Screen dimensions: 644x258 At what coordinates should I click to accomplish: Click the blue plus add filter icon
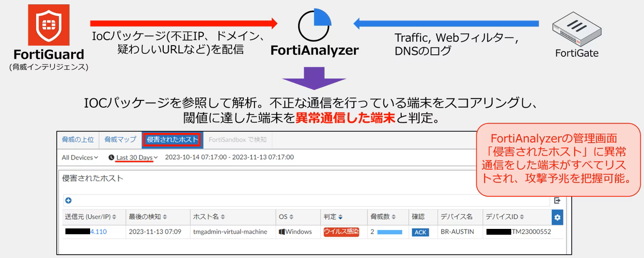point(68,200)
